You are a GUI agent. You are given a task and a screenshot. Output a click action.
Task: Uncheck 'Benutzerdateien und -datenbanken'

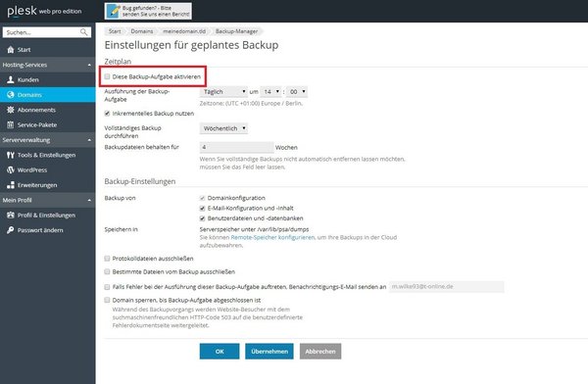click(x=203, y=218)
